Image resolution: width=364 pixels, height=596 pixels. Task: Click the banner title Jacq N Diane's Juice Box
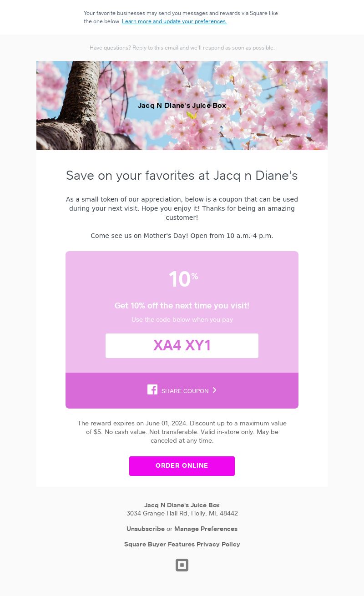(182, 106)
